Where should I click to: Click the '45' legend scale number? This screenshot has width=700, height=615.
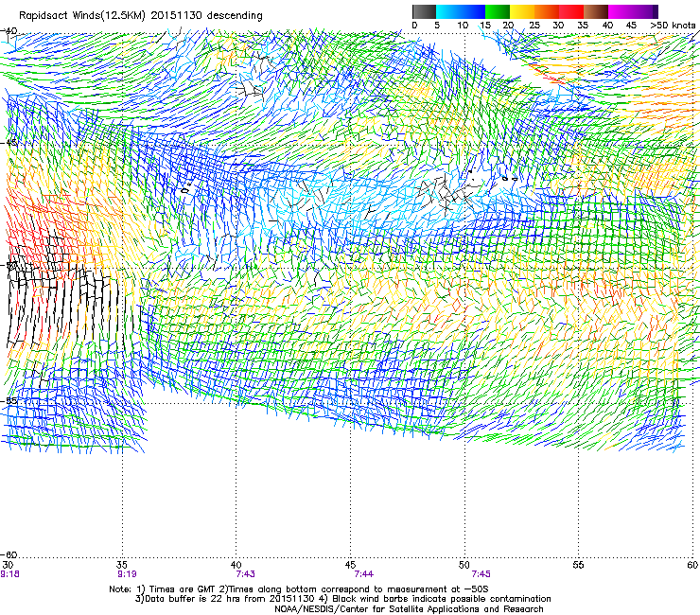click(x=631, y=26)
